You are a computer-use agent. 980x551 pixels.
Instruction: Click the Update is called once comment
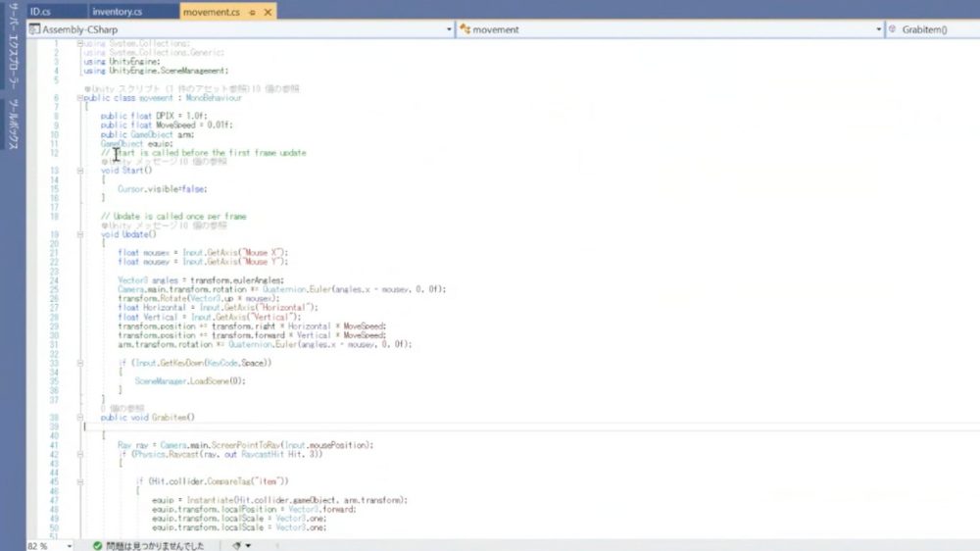click(173, 217)
